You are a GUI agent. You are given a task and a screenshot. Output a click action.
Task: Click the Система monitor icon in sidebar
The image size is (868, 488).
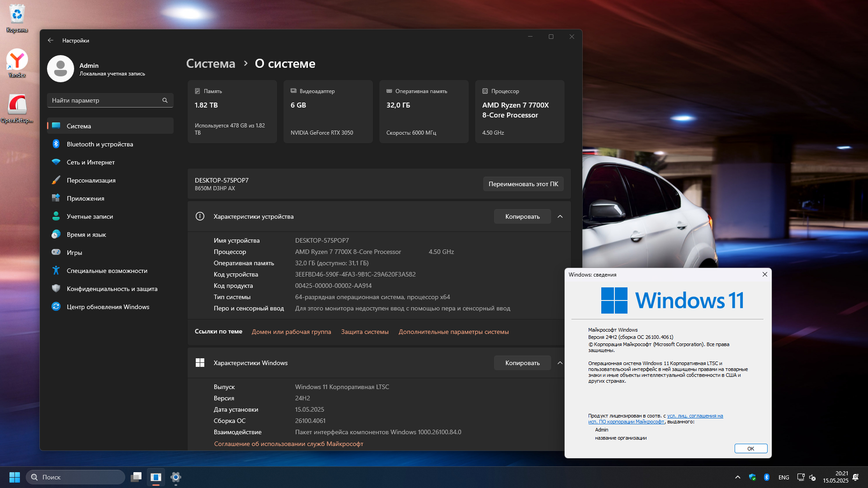[56, 126]
